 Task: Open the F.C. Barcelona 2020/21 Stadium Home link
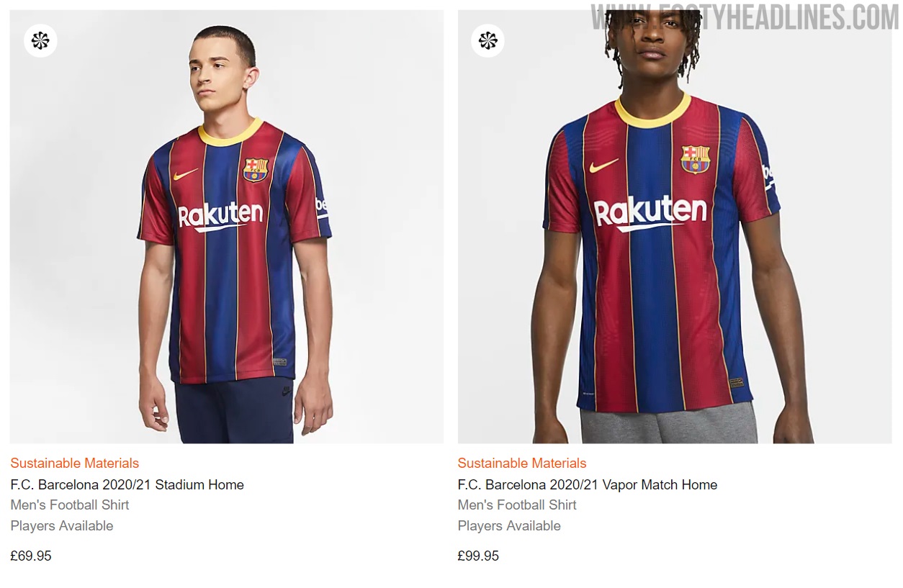click(127, 484)
